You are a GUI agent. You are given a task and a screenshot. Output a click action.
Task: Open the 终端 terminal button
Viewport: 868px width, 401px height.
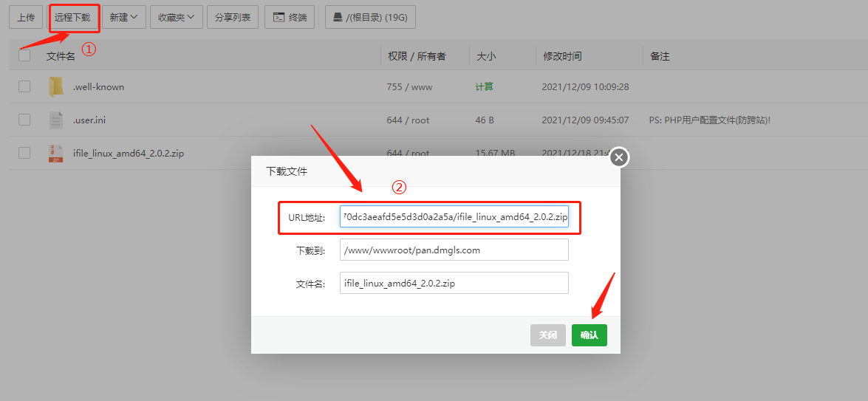(290, 17)
